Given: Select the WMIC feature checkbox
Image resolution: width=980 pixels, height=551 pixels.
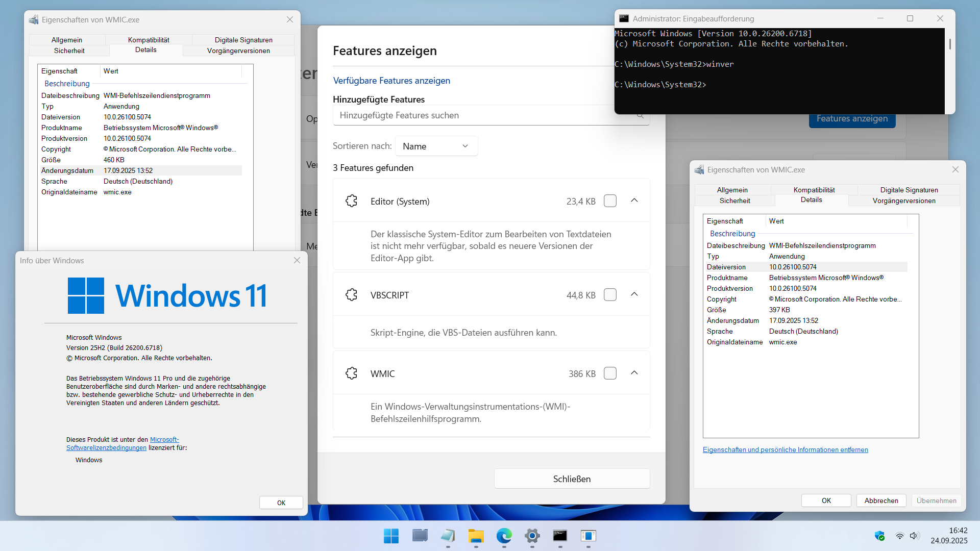Looking at the screenshot, I should [610, 373].
